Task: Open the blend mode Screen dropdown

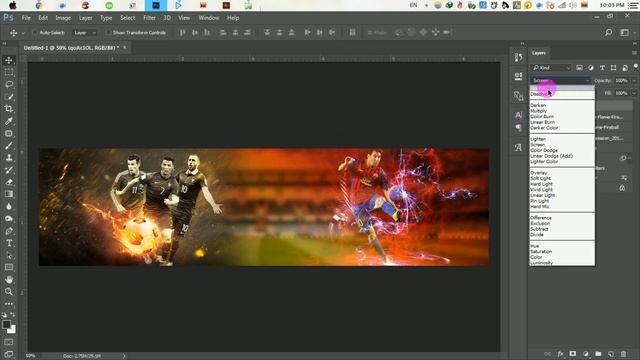Action: pos(561,80)
